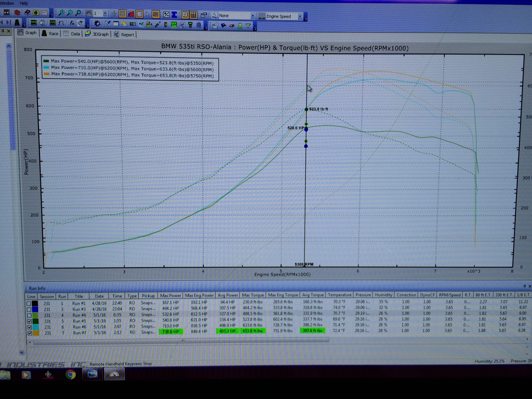Click the crosshair cursor tool icon
532x399 pixels.
[114, 14]
